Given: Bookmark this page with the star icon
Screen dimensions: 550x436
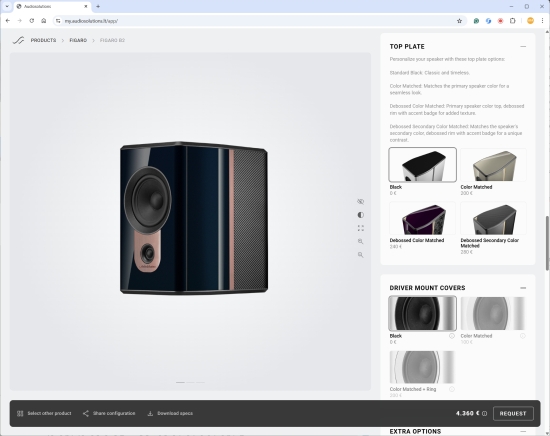Looking at the screenshot, I should pos(459,21).
